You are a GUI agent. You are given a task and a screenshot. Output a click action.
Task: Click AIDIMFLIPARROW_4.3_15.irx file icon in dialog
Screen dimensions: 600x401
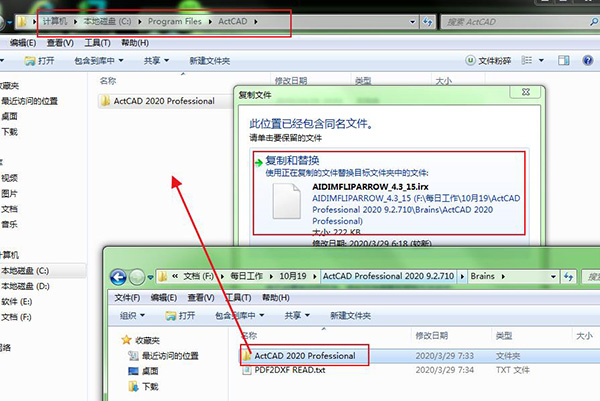(x=287, y=201)
